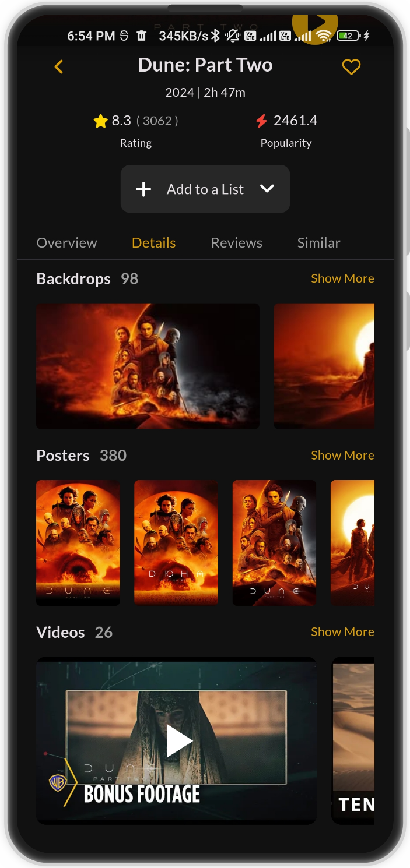Tap the 8.3 rating value

tap(121, 121)
